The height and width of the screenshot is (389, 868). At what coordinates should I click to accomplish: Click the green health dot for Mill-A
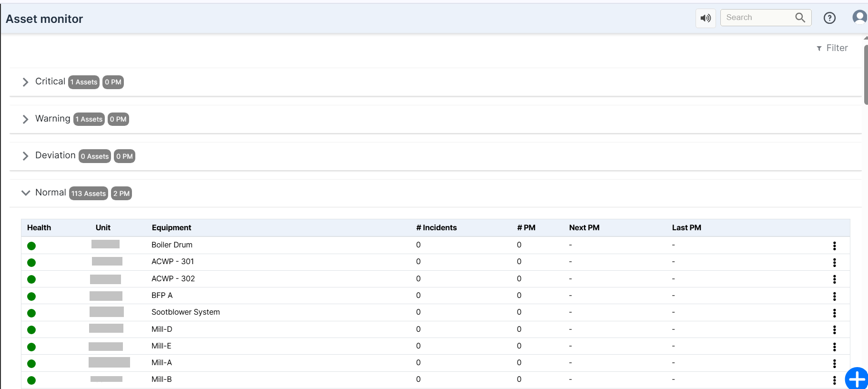click(31, 364)
